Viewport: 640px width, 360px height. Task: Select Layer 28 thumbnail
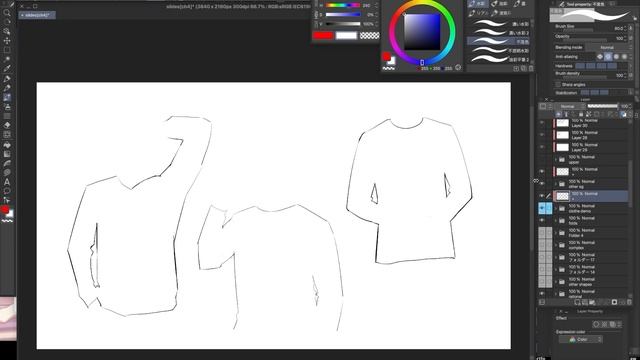click(x=562, y=135)
